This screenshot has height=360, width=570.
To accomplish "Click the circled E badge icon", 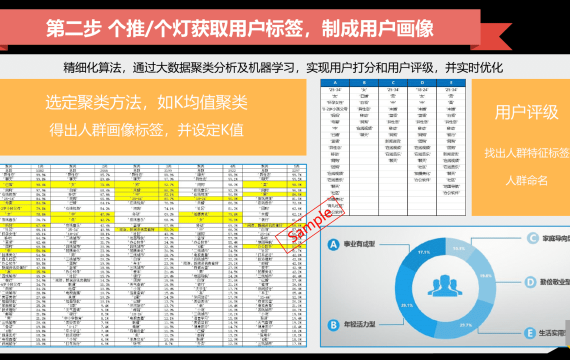I will pos(530,333).
